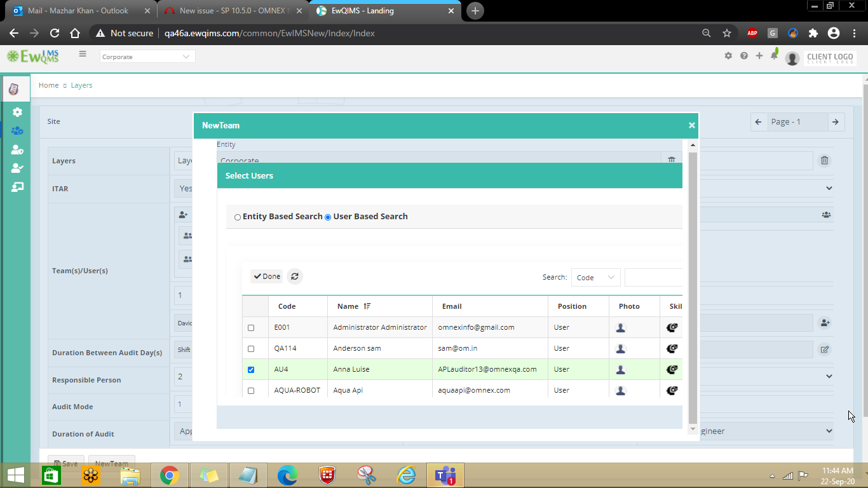Viewport: 868px width, 488px height.
Task: Delete the Layers row with trash icon
Action: coord(824,161)
